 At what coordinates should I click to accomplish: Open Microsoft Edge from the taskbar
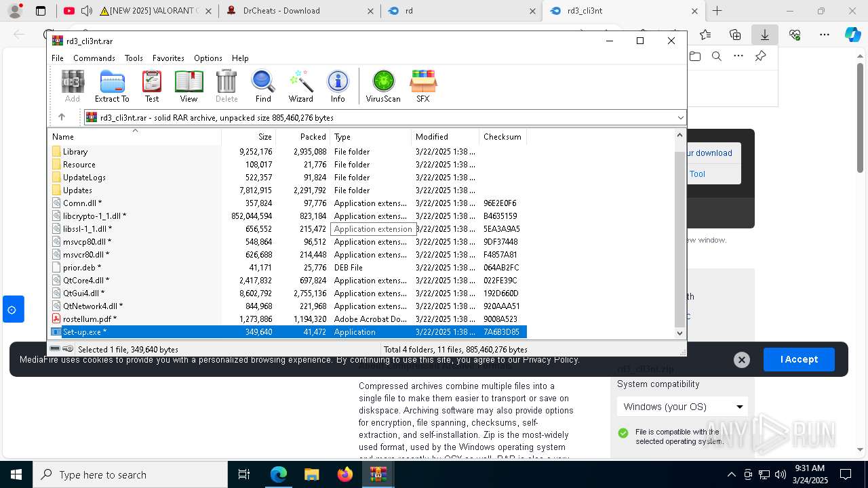click(x=279, y=474)
